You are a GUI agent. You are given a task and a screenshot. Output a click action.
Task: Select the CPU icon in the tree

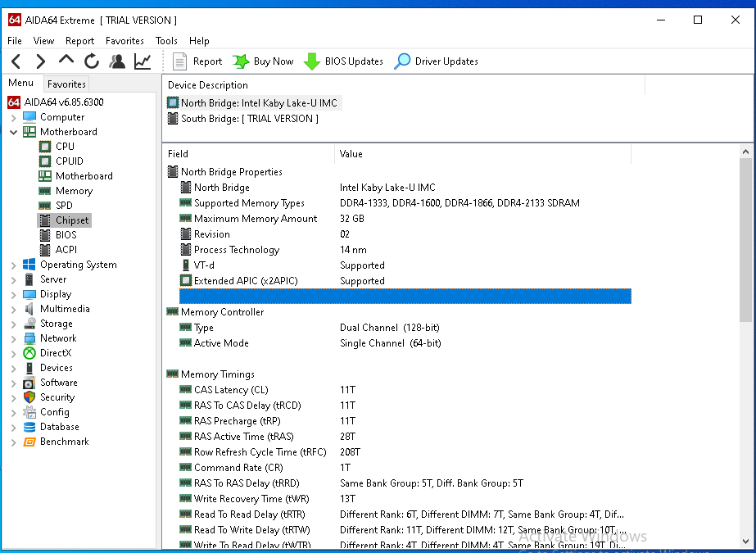(x=45, y=147)
